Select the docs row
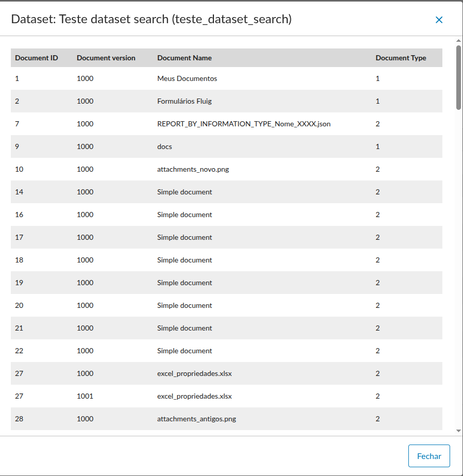The width and height of the screenshot is (463, 476). coord(164,146)
